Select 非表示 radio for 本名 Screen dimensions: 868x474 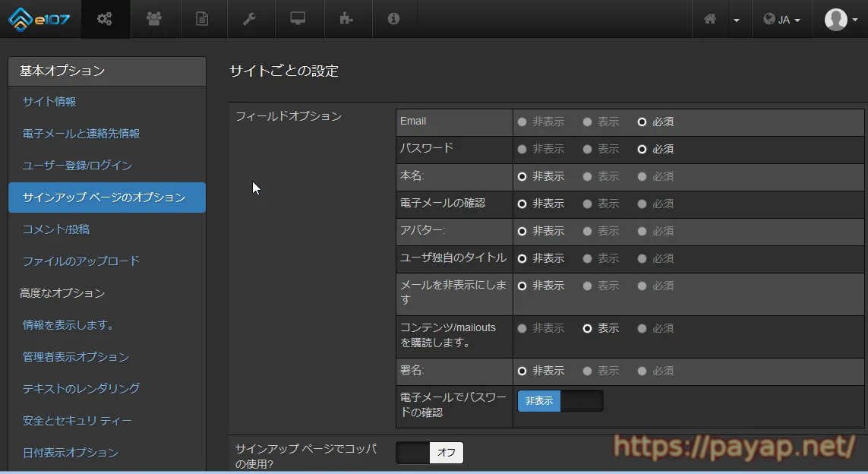click(x=522, y=177)
